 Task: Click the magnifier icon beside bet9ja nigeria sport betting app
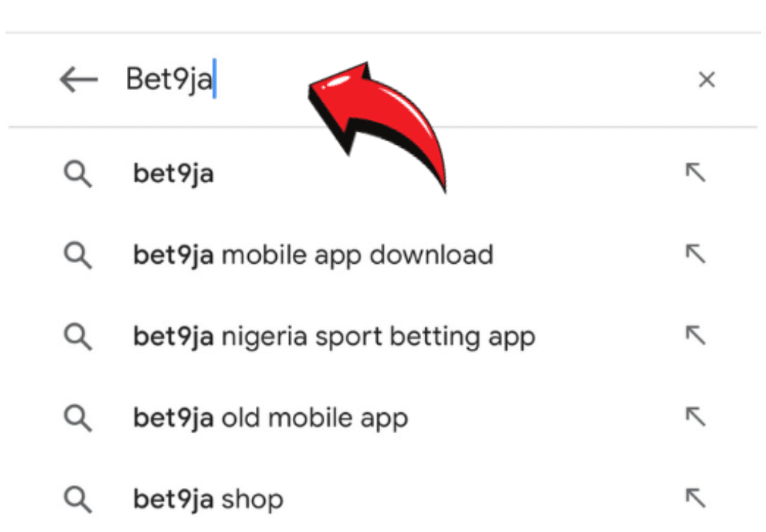[78, 336]
